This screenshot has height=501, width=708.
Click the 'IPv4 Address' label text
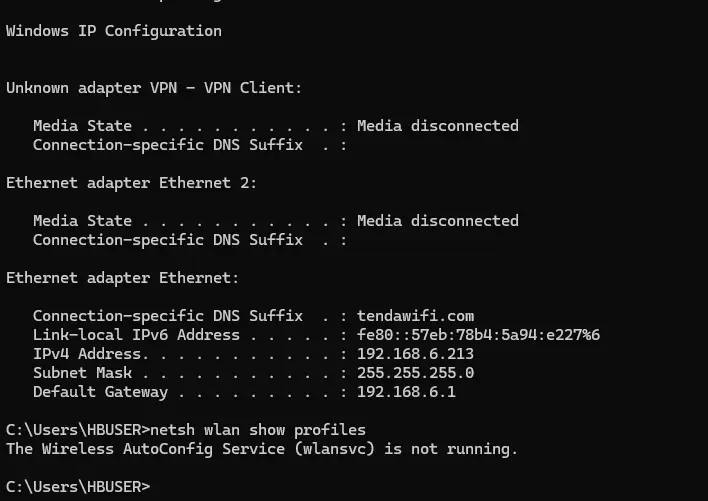point(89,354)
